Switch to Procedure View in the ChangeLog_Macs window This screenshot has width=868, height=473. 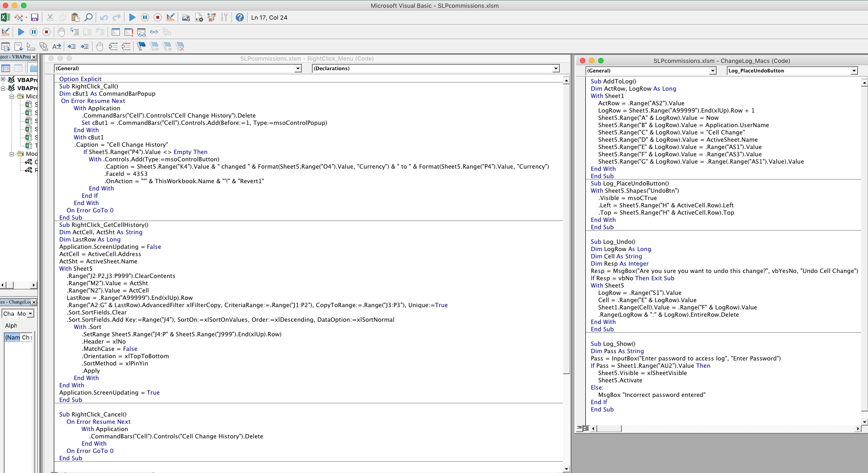(579, 428)
